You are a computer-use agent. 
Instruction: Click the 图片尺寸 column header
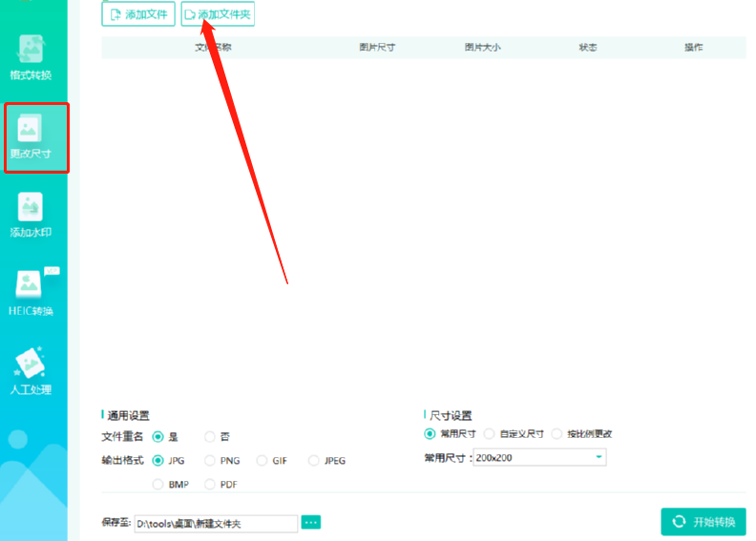(x=377, y=47)
